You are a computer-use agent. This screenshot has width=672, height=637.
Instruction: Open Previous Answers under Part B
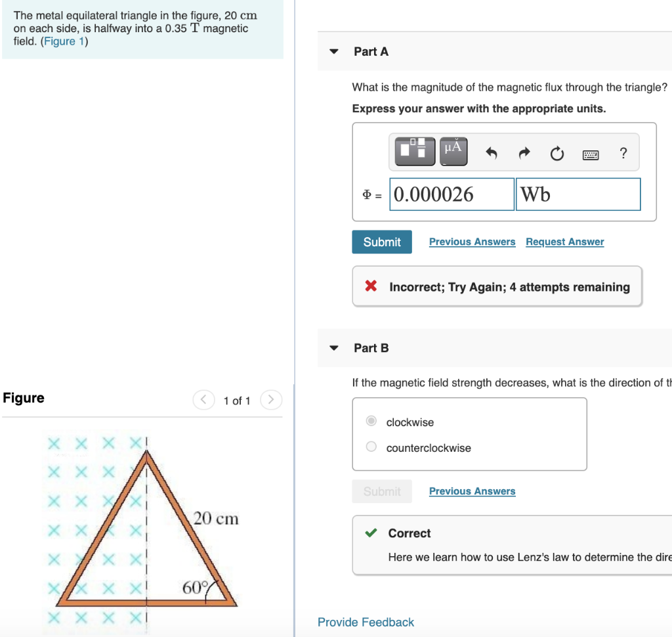click(x=472, y=491)
